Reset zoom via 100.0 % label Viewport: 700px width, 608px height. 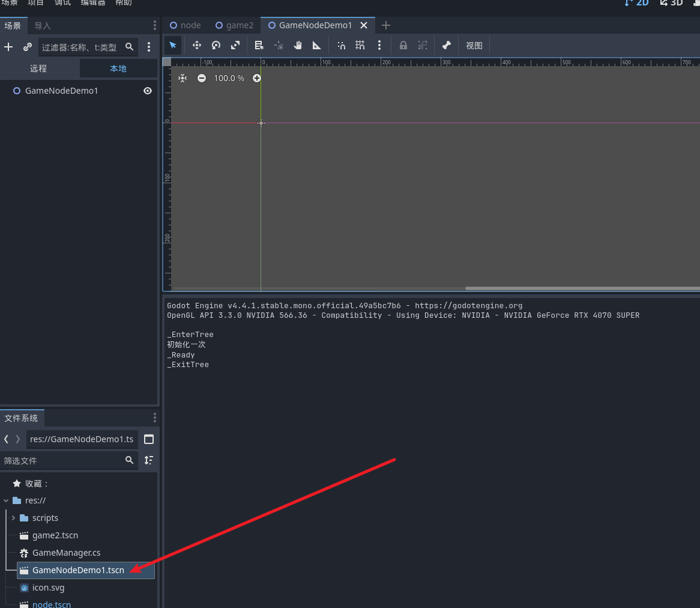click(x=229, y=78)
